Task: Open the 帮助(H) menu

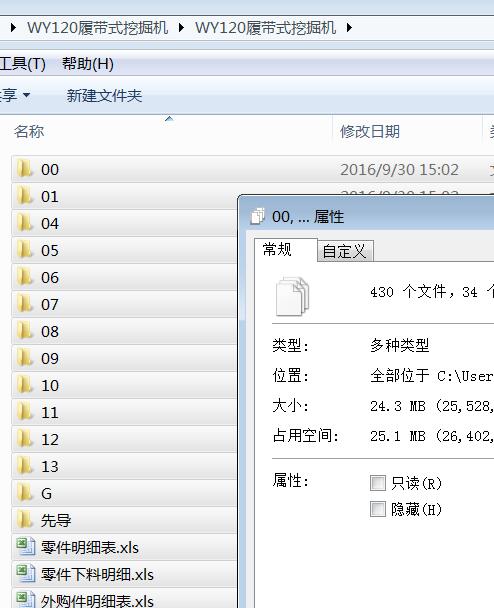Action: point(88,64)
